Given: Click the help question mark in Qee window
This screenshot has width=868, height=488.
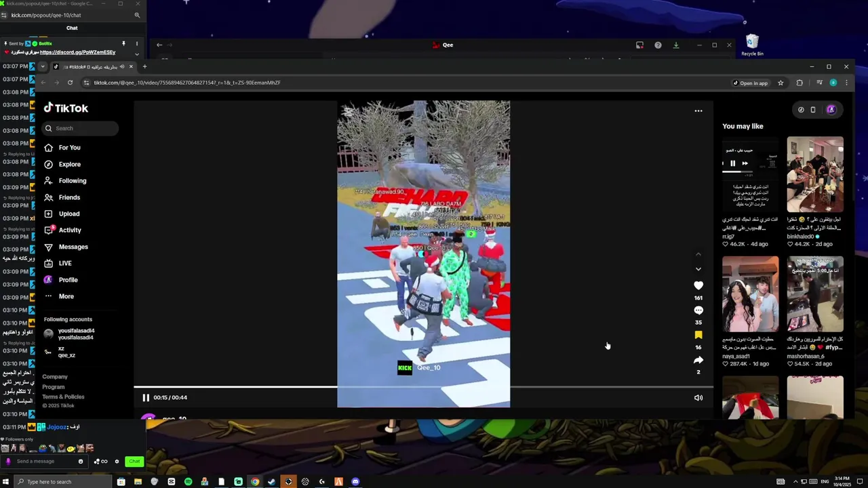Looking at the screenshot, I should pyautogui.click(x=658, y=45).
